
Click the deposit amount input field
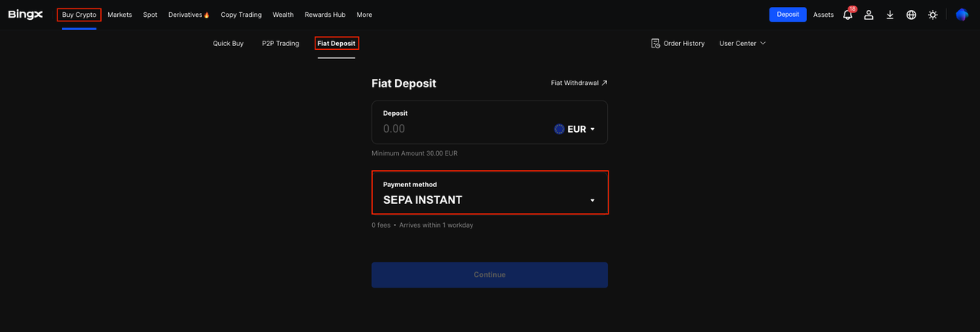(459, 130)
